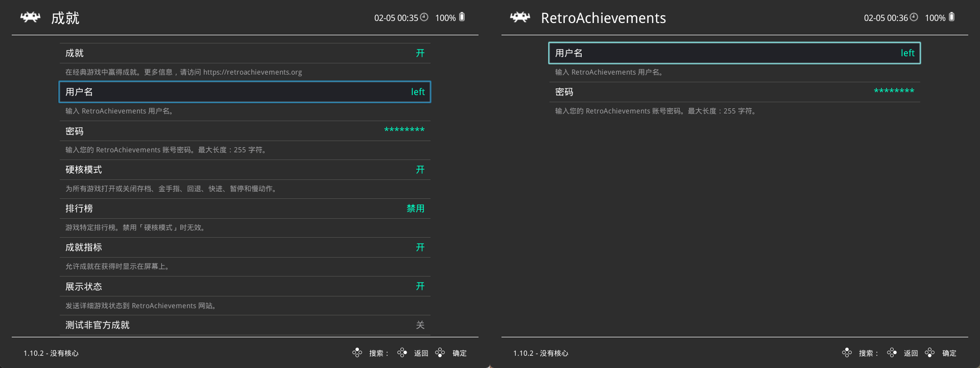Viewport: 980px width, 368px height.
Task: Toggle the 硬核模式 setting
Action: pyautogui.click(x=245, y=170)
